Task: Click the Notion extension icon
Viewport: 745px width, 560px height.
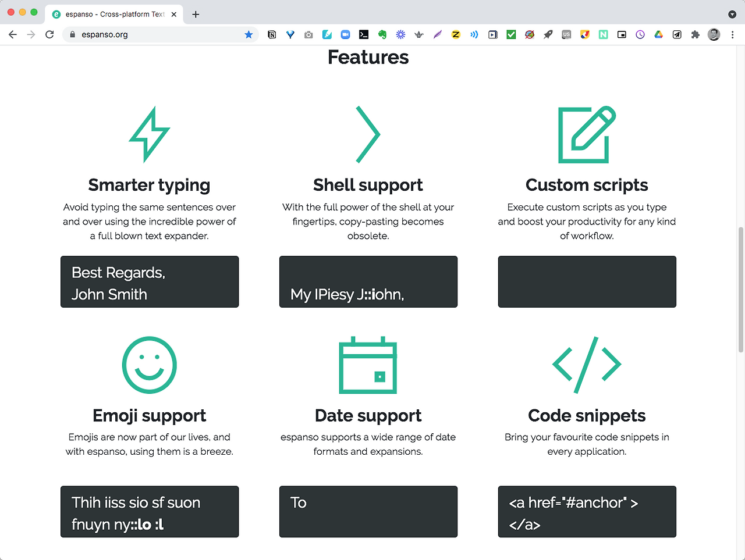Action: (272, 35)
